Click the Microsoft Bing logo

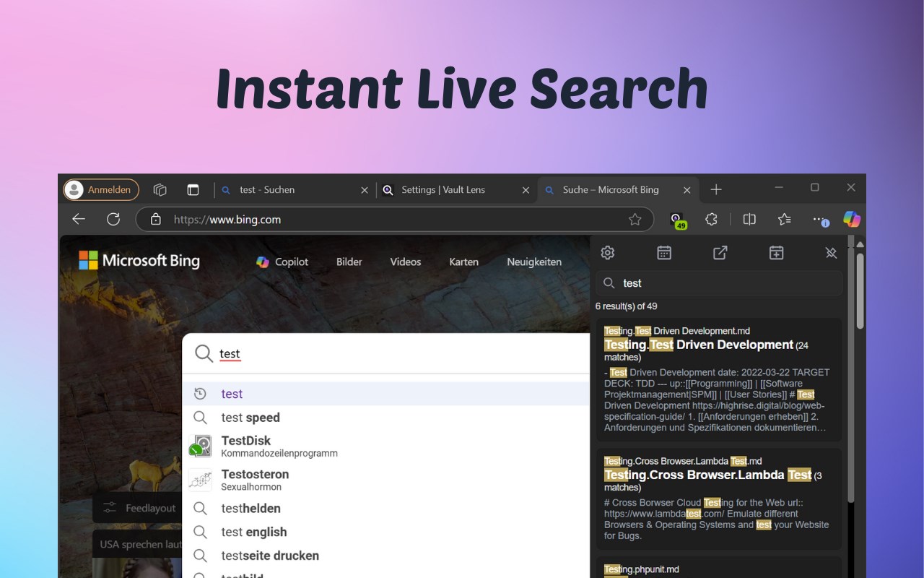(139, 261)
